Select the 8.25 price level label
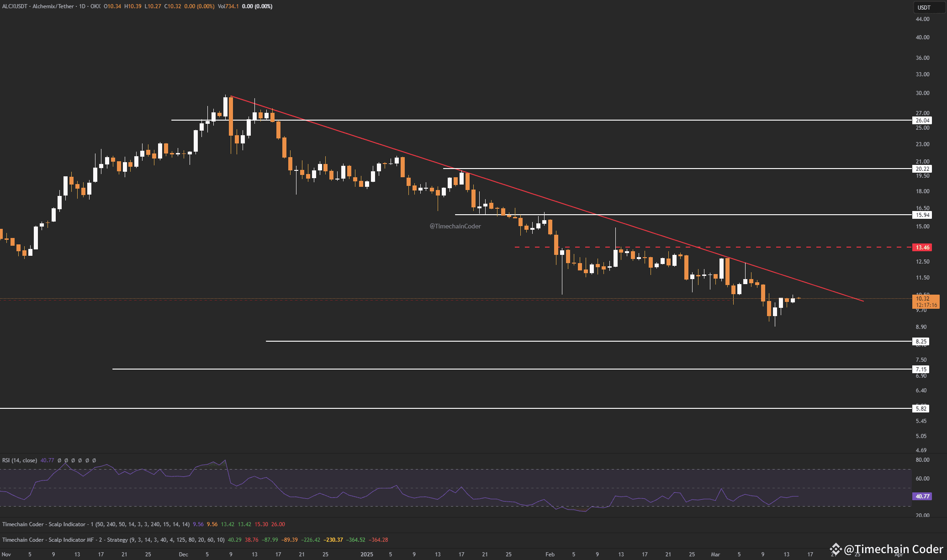The height and width of the screenshot is (560, 947). (921, 342)
